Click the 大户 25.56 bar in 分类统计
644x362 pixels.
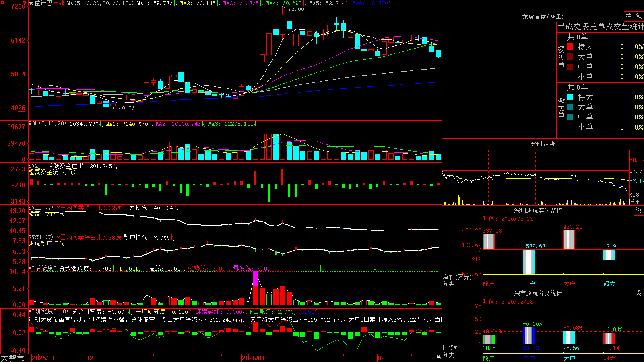click(569, 337)
